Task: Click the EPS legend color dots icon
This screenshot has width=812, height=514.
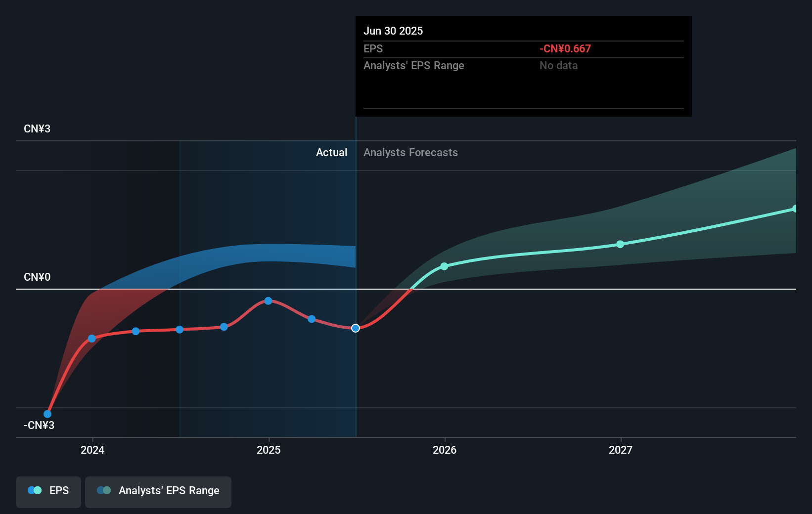Action: [35, 490]
